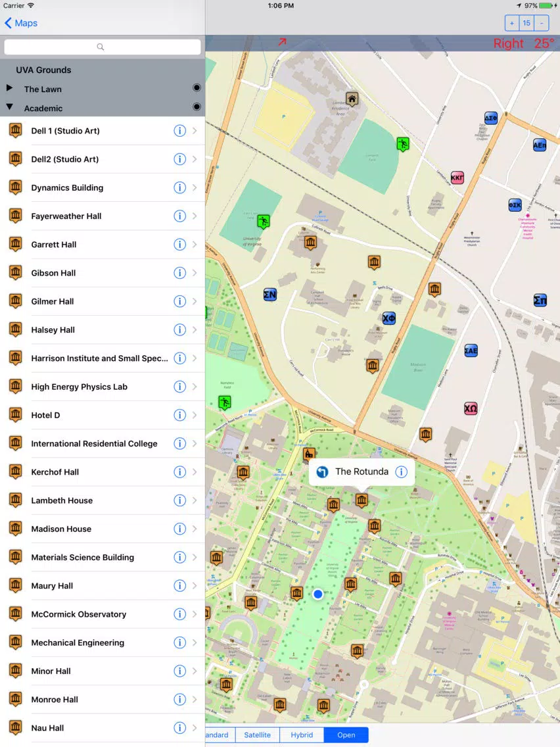Open the Lambeth House row chevron

(195, 500)
